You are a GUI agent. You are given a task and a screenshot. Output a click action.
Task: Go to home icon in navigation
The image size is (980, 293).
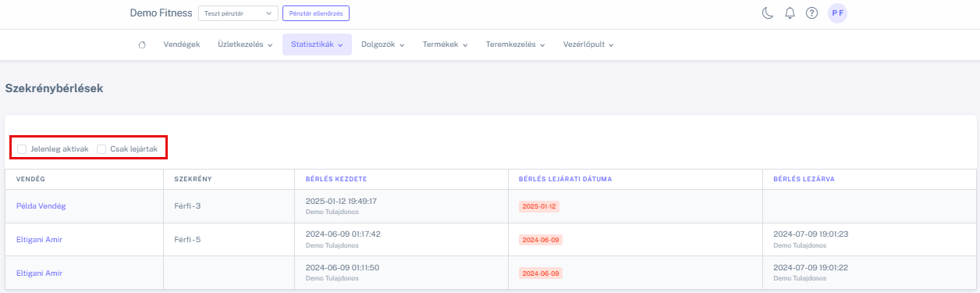[x=142, y=45]
